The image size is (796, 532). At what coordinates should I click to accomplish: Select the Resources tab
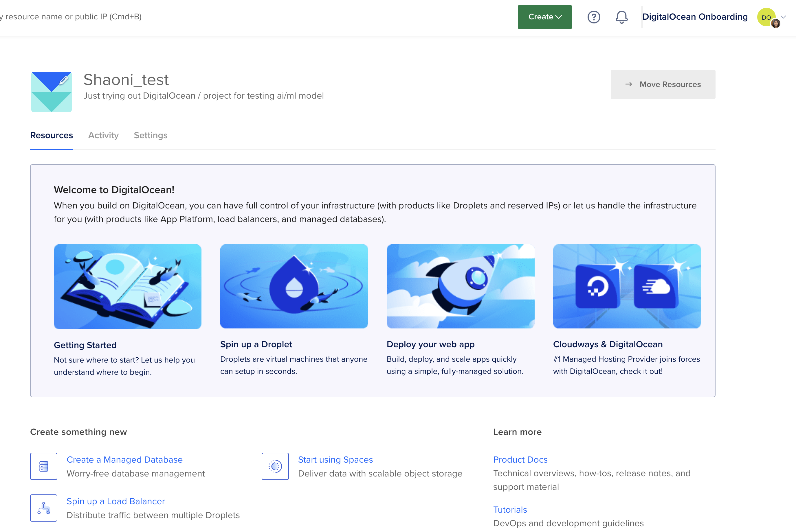(52, 135)
